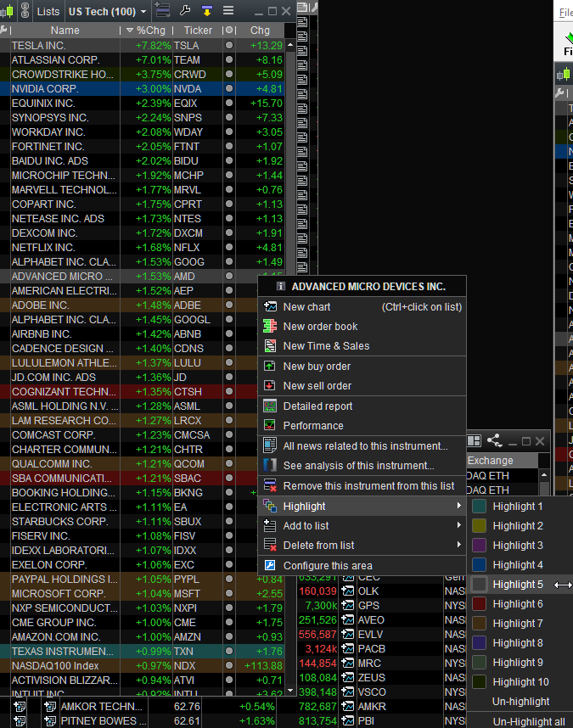Viewport: 573px width, 728px height.
Task: Open the US Tech (100) list dropdown
Action: coord(107,11)
